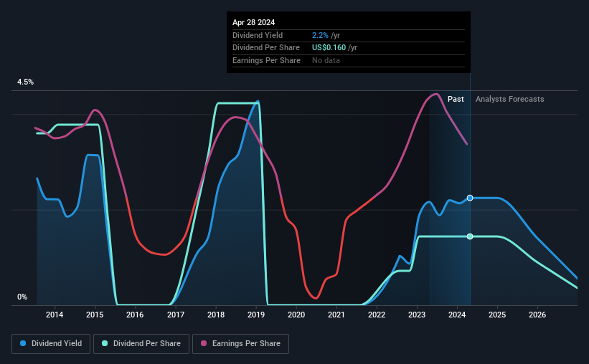
Task: Click the pink Earnings Per Share legend dot
Action: pyautogui.click(x=204, y=343)
